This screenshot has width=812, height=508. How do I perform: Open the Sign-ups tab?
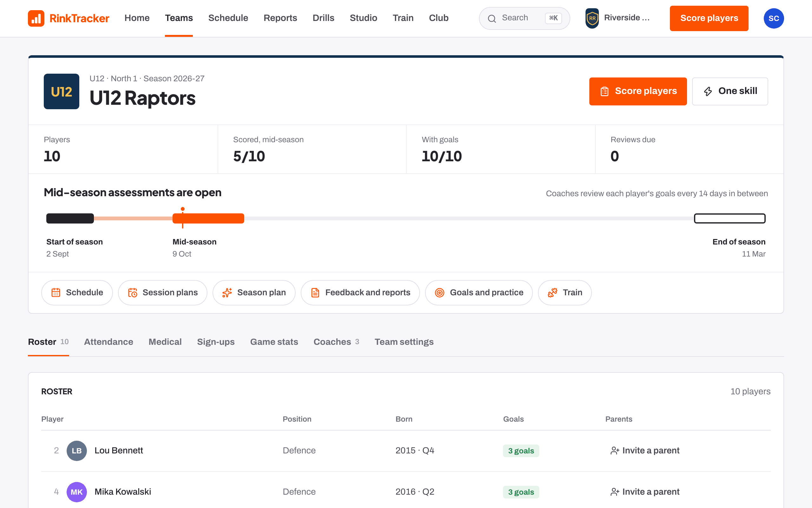click(216, 342)
